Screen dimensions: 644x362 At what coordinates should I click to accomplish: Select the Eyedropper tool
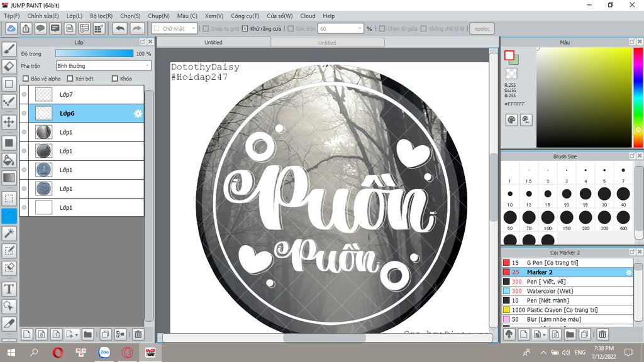pos(9,324)
